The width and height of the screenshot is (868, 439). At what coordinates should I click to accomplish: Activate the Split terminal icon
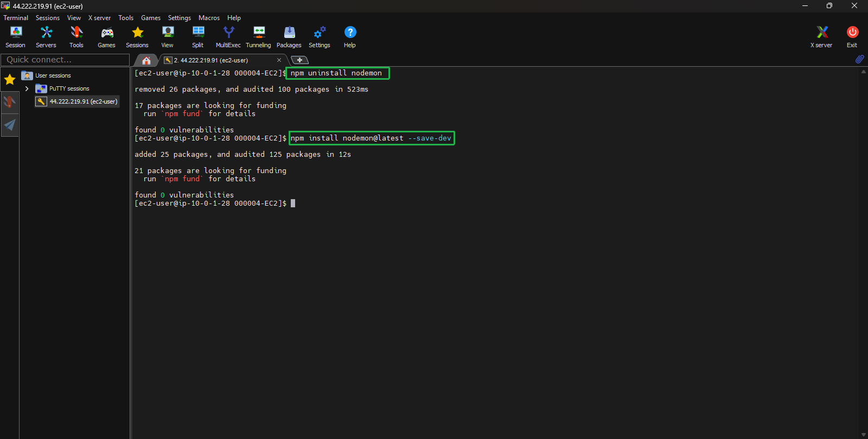[198, 37]
